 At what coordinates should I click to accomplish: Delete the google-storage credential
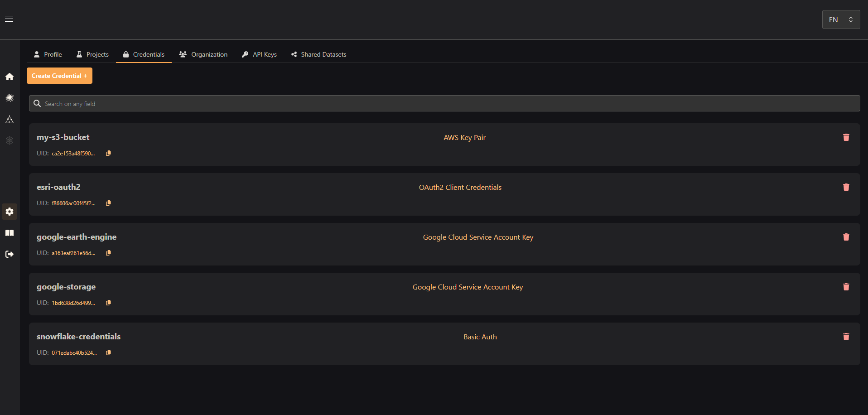point(846,287)
